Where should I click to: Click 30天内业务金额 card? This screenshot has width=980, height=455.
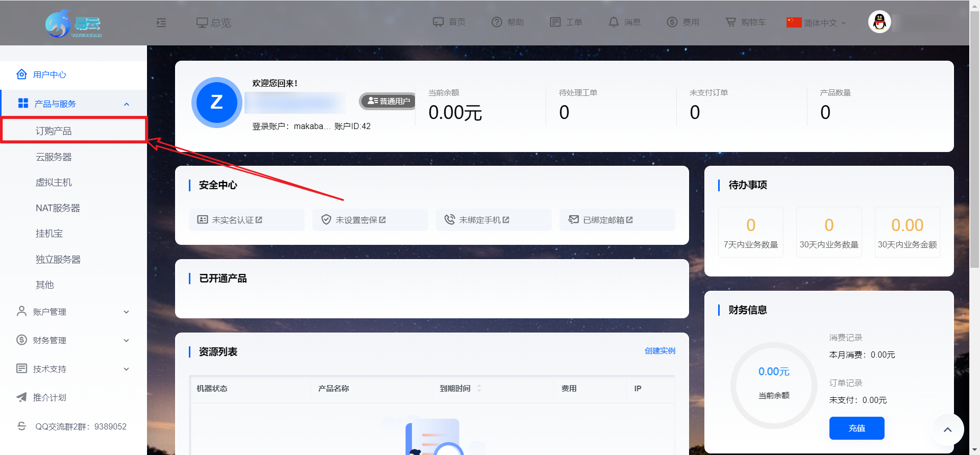[x=907, y=232]
